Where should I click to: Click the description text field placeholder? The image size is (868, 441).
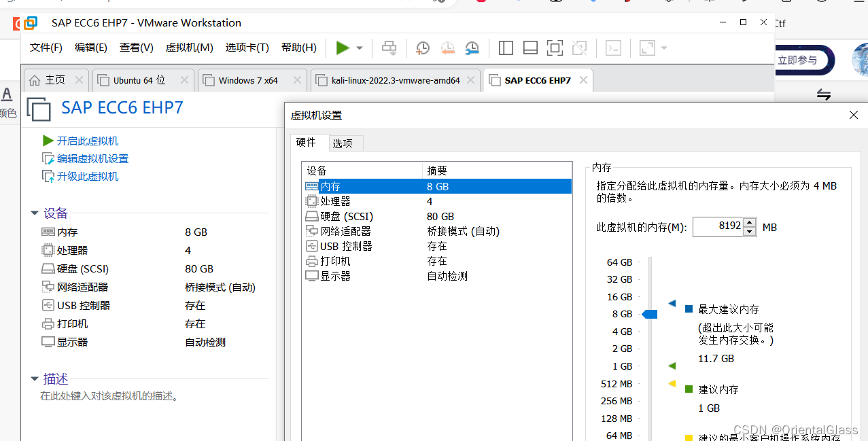click(109, 395)
